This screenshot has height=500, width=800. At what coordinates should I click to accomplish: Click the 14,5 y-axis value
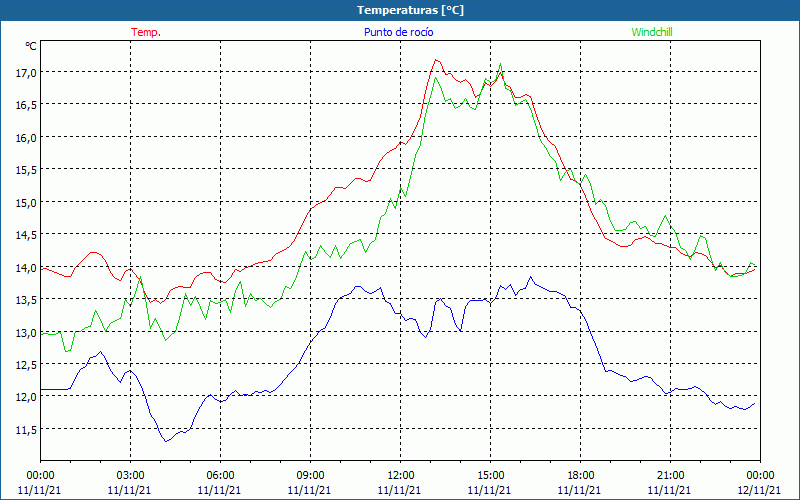pyautogui.click(x=26, y=235)
